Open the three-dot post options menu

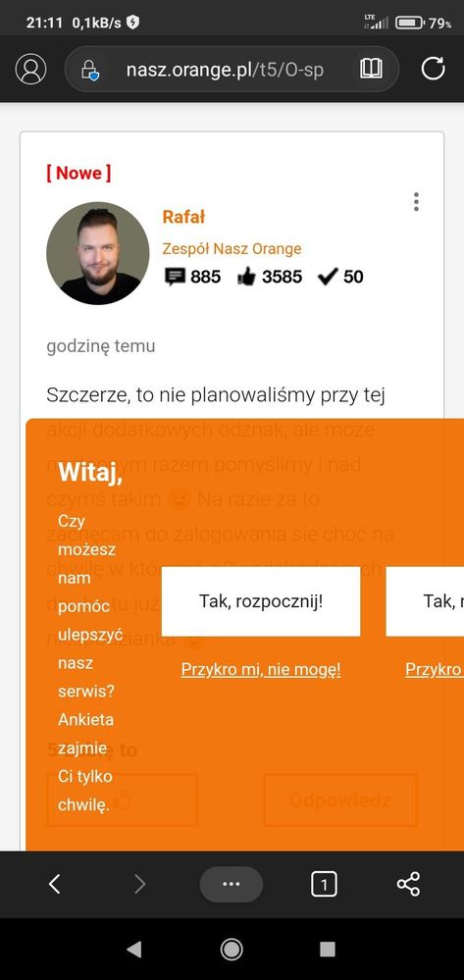pyautogui.click(x=416, y=202)
